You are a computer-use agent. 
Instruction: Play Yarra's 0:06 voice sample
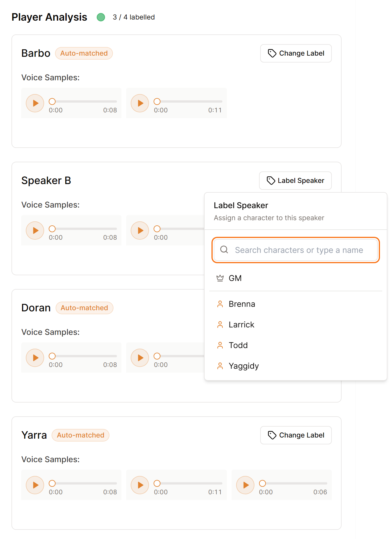pos(245,485)
